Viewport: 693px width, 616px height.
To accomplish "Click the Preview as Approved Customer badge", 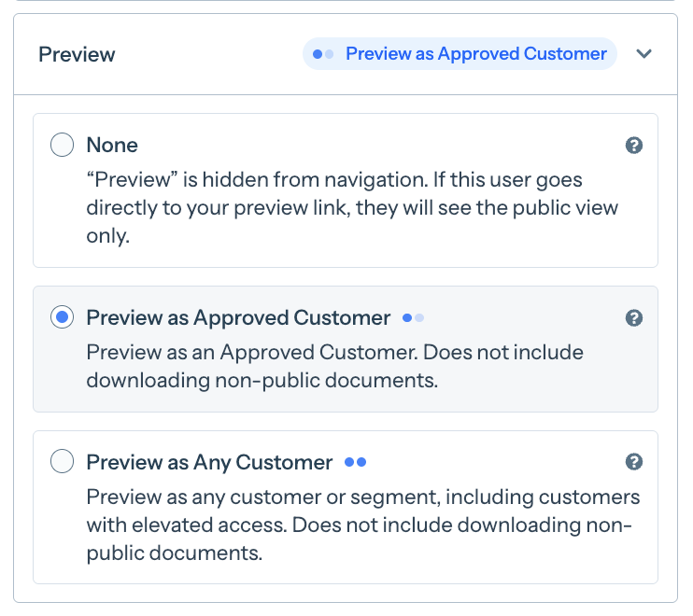I will (x=460, y=54).
